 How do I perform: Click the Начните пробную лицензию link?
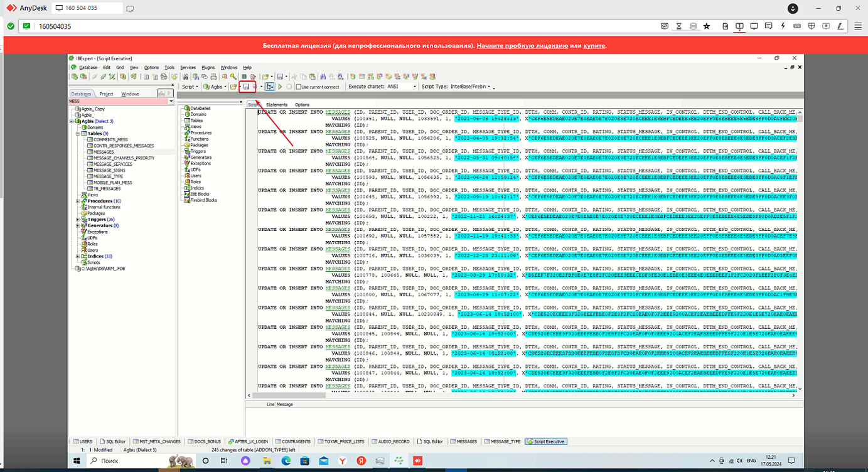522,46
